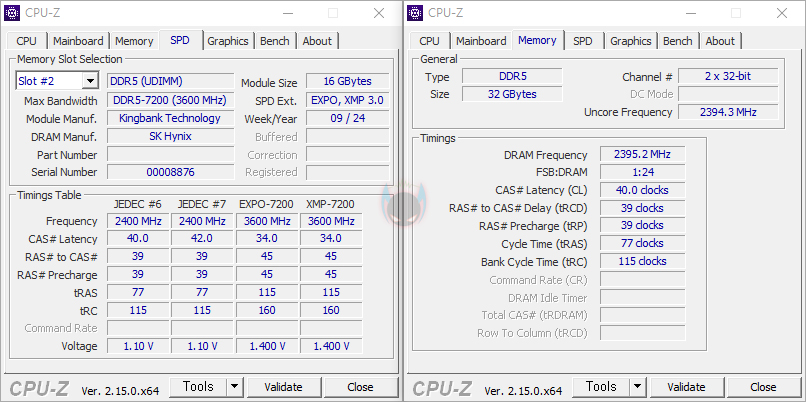Click the XMP-7200 column header
This screenshot has height=402, width=806.
pos(331,205)
